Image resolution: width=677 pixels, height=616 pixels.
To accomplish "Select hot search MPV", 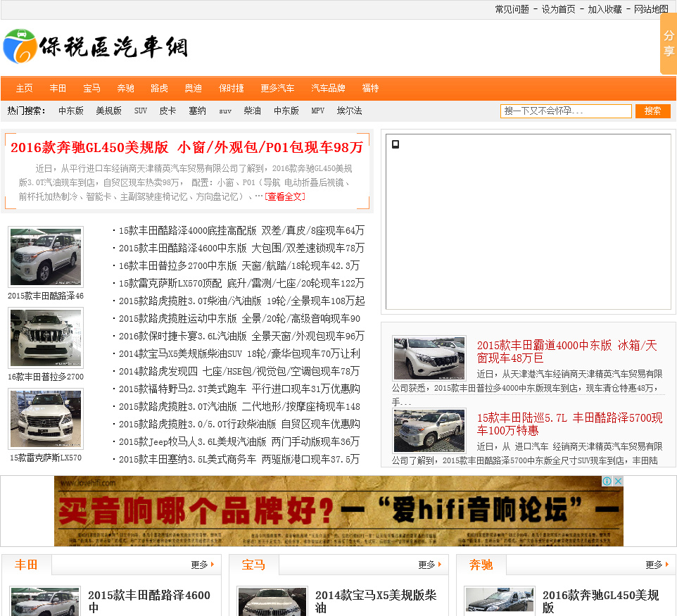I will [318, 111].
